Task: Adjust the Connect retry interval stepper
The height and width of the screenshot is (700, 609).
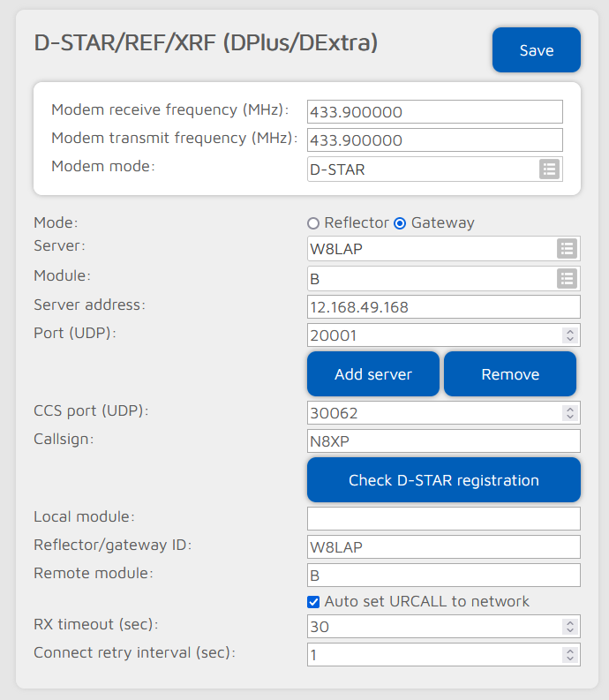Action: coord(569,655)
